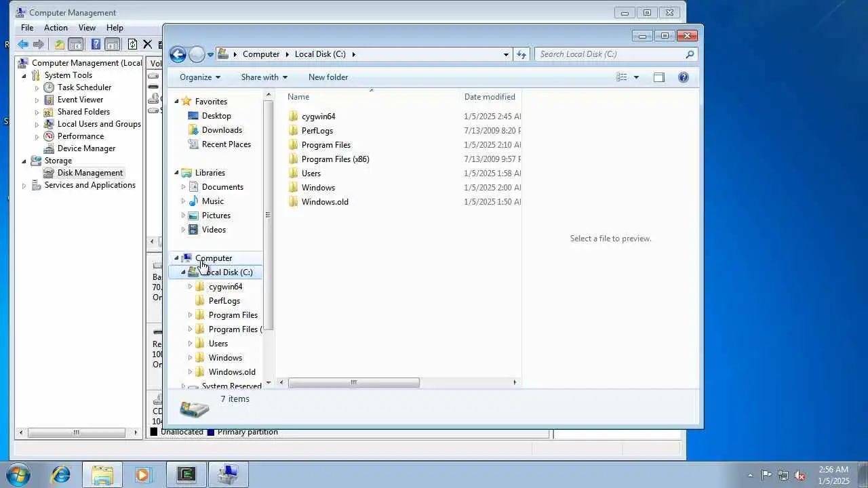The image size is (868, 488).
Task: Click the black X delete toolbar icon
Action: pyautogui.click(x=147, y=45)
